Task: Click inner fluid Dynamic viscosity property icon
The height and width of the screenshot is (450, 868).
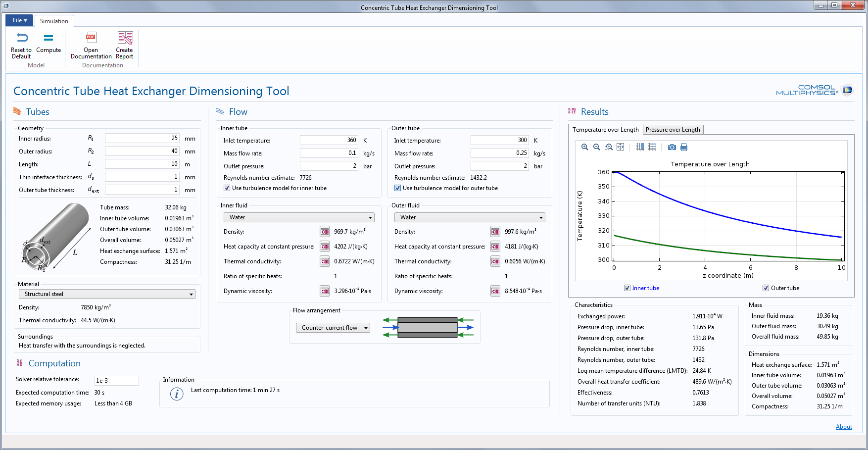Action: [325, 291]
